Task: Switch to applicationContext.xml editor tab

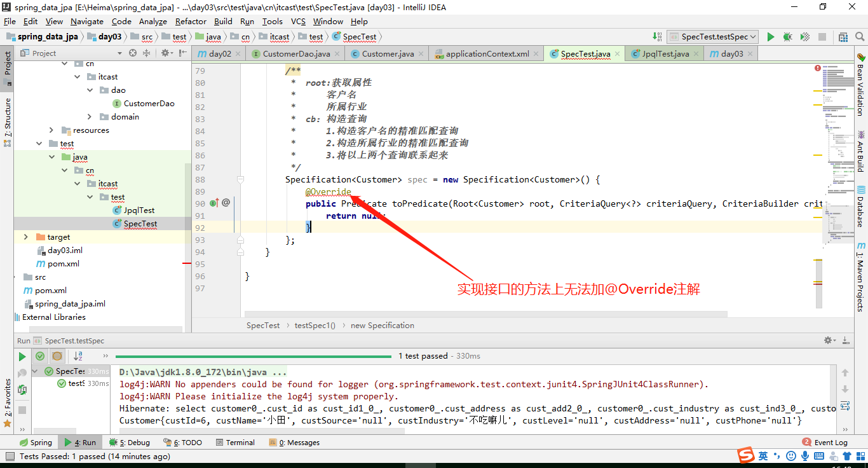Action: pyautogui.click(x=486, y=53)
